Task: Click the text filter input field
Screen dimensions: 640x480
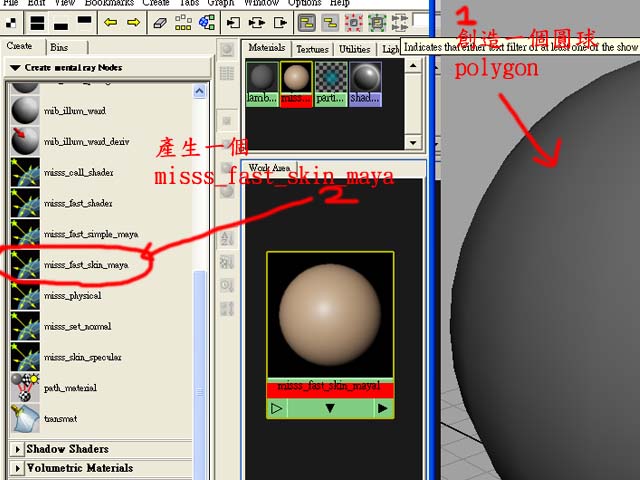Action: (420, 20)
